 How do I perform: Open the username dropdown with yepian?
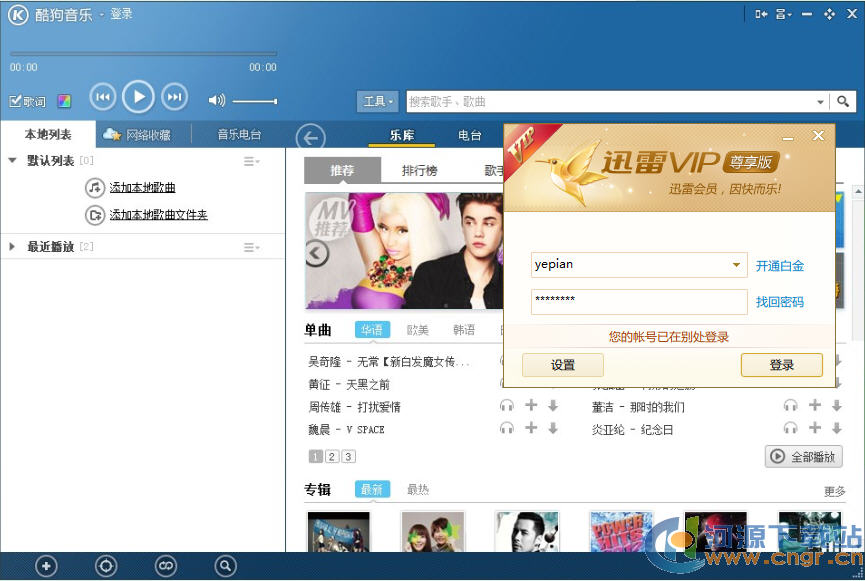737,265
